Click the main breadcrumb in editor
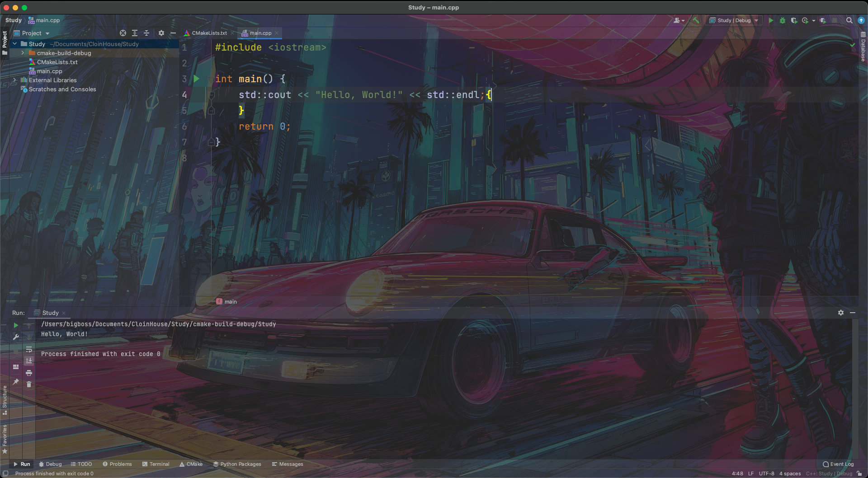The height and width of the screenshot is (478, 868). [x=226, y=301]
